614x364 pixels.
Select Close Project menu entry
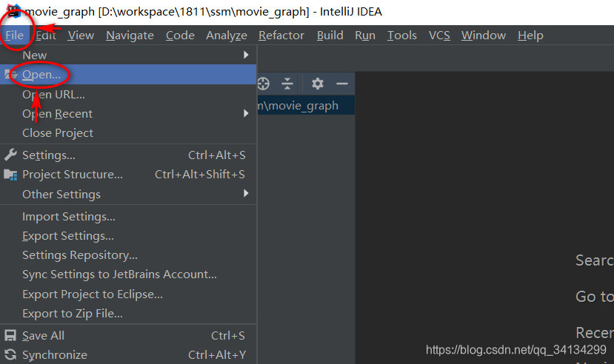pos(128,133)
